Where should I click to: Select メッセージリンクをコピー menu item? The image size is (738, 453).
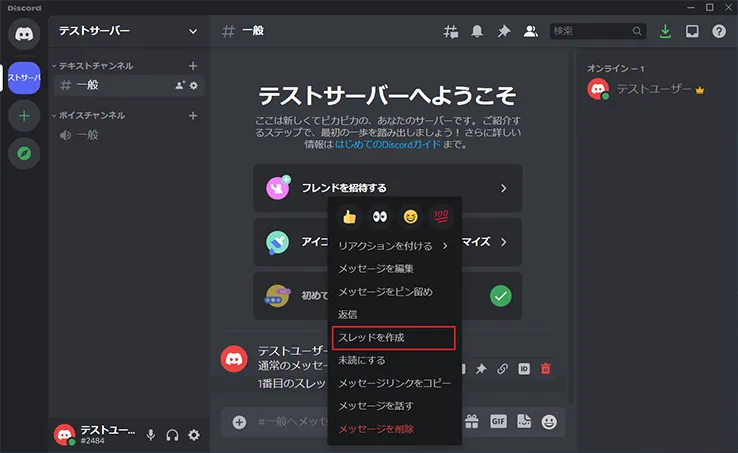coord(394,383)
